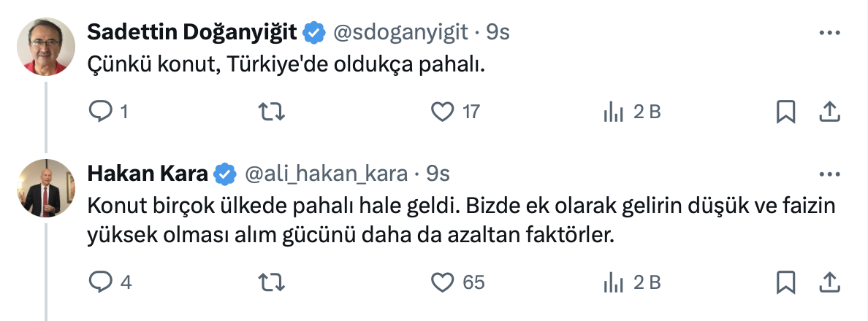Image resolution: width=868 pixels, height=321 pixels.
Task: Click the Hakan Kara display name
Action: click(x=147, y=174)
